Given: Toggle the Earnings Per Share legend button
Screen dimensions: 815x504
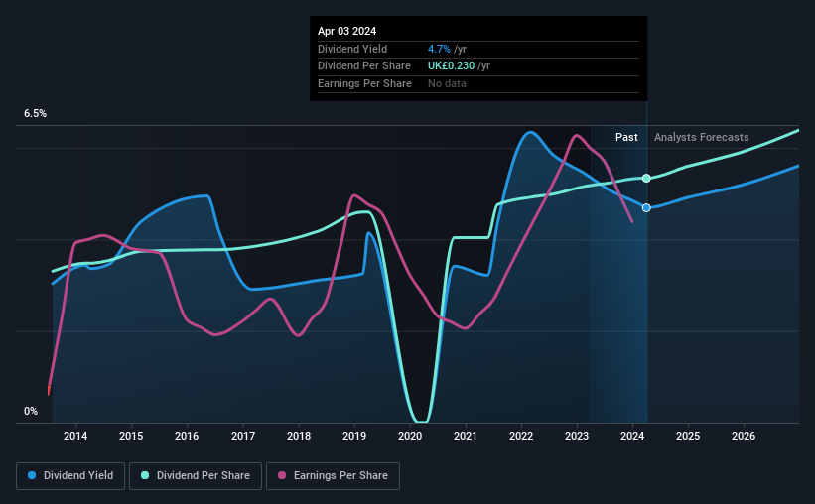Looking at the screenshot, I should tap(334, 476).
